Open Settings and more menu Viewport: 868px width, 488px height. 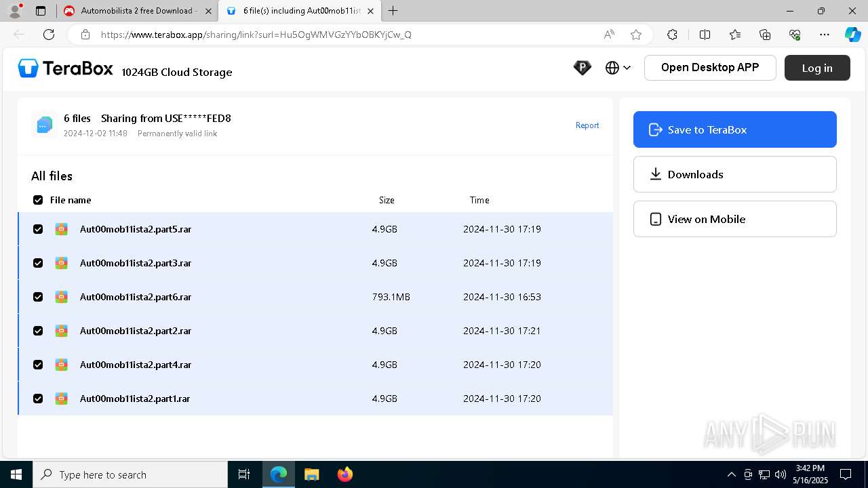(x=825, y=35)
